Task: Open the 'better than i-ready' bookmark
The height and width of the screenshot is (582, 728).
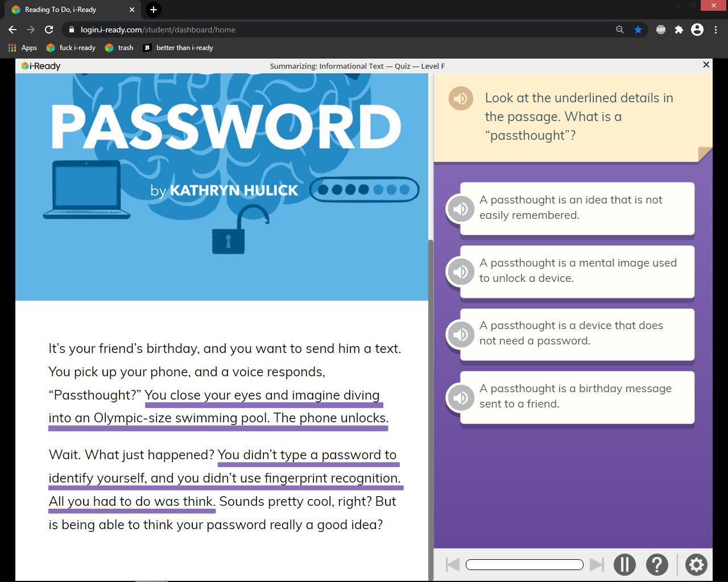Action: (x=178, y=48)
